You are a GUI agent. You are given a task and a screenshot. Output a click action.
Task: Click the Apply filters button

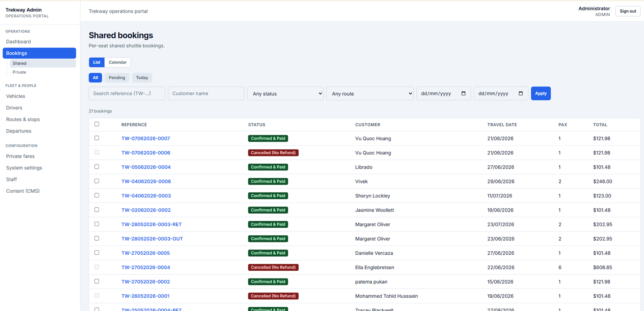541,93
